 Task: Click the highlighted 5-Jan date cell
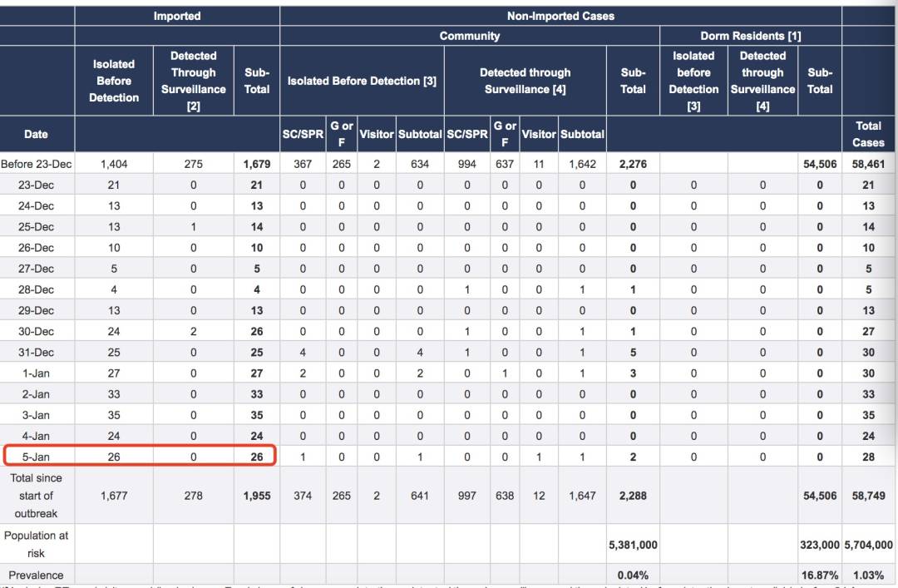click(x=36, y=457)
